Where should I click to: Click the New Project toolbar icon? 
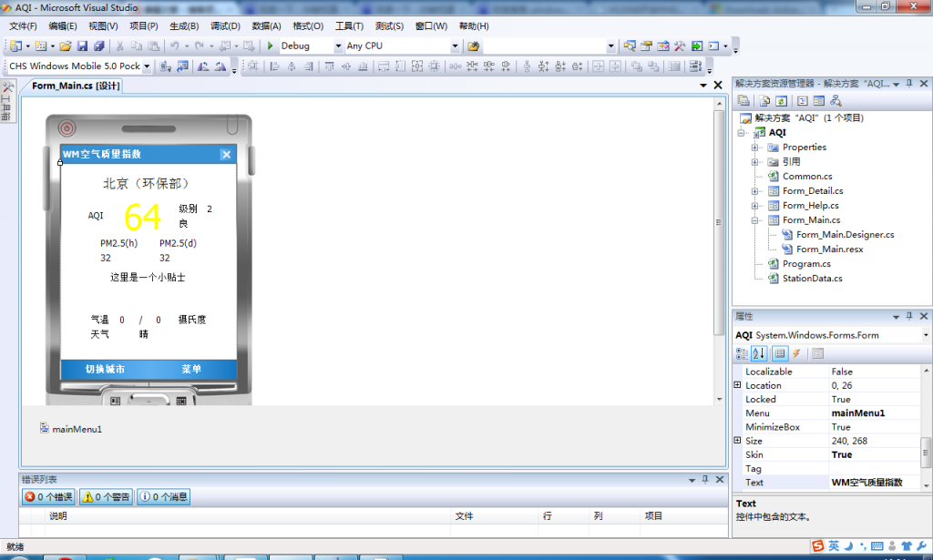(16, 46)
